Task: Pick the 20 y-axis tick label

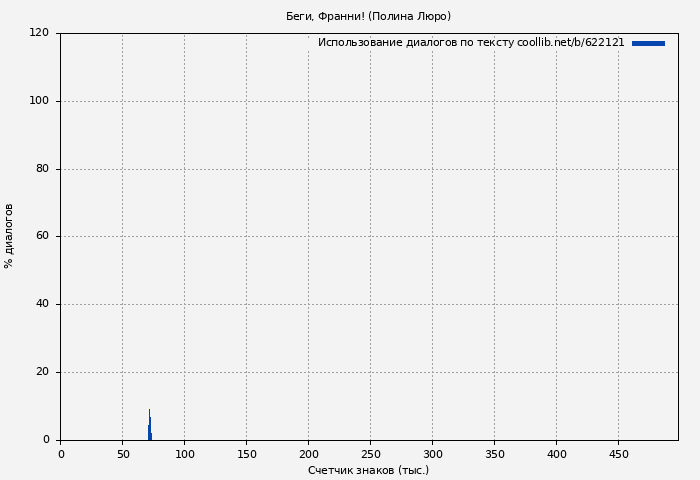Action: [42, 372]
